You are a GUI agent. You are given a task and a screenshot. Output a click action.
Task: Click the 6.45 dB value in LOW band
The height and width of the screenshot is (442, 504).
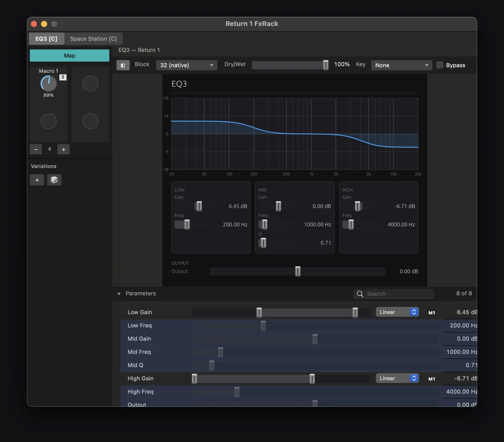[238, 206]
